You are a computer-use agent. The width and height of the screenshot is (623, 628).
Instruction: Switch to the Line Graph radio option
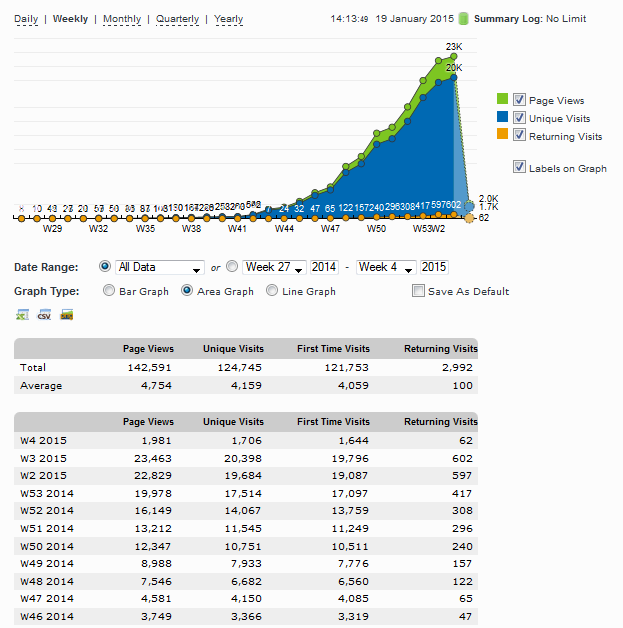[272, 290]
